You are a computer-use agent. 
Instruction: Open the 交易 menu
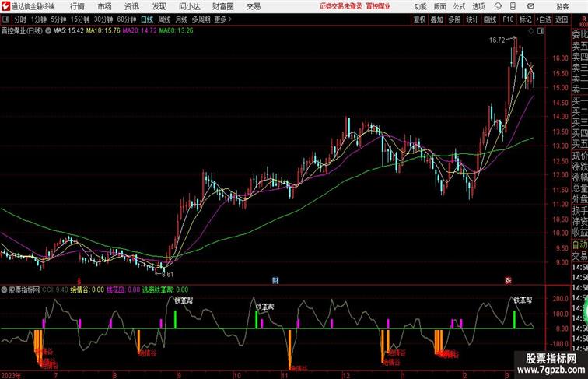[253, 6]
